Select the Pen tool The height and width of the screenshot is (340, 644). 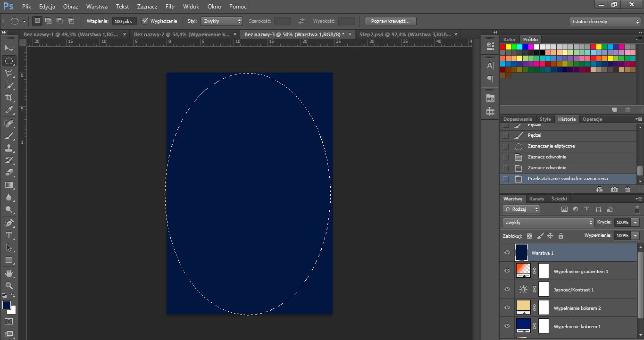click(9, 223)
